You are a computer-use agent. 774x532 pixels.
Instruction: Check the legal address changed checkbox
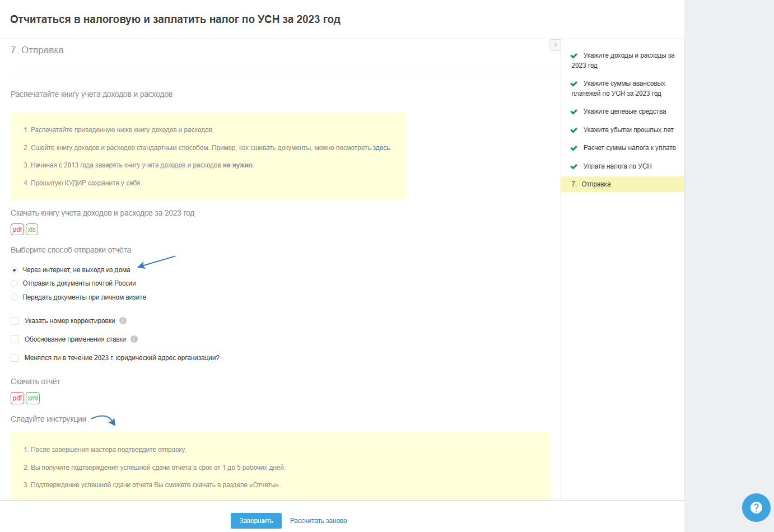click(x=15, y=358)
